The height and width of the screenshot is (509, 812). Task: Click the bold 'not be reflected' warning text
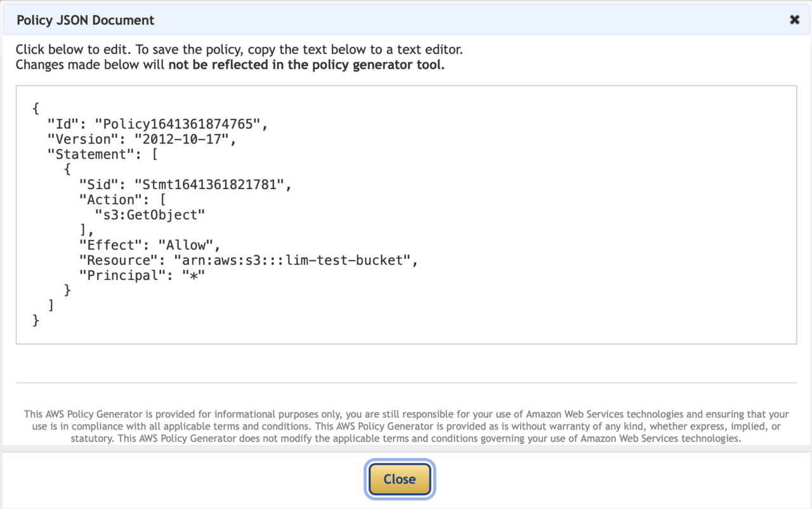(x=306, y=65)
